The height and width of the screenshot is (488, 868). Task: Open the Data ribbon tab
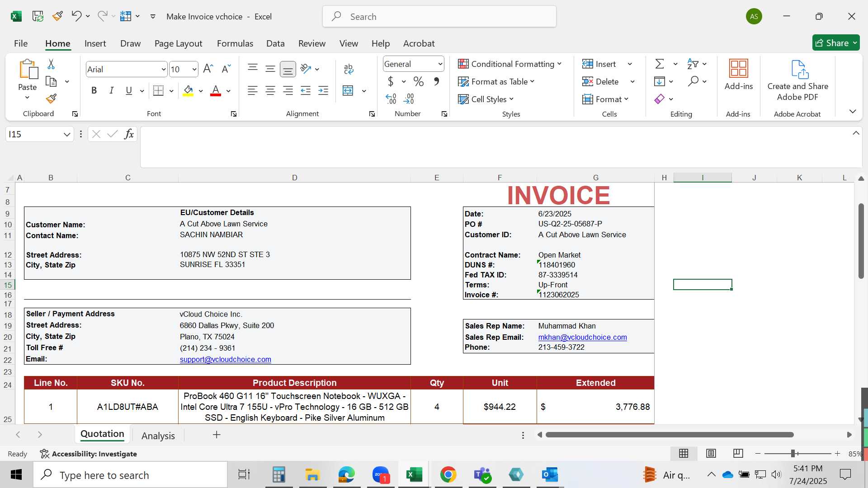[275, 43]
